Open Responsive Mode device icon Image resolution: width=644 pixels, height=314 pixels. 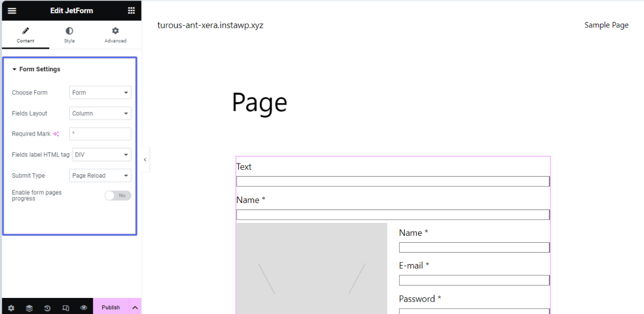click(x=65, y=307)
